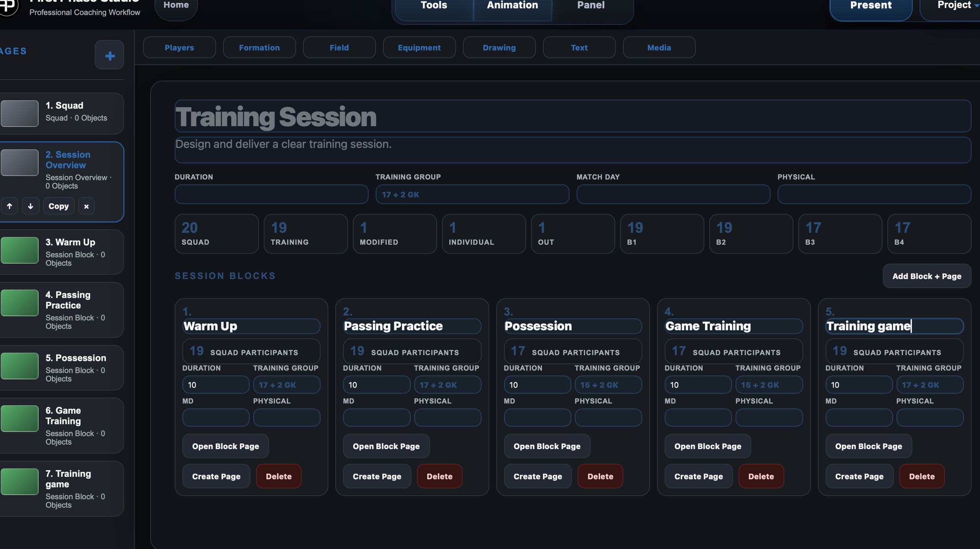Click Training Group field in Game Training block

[769, 385]
